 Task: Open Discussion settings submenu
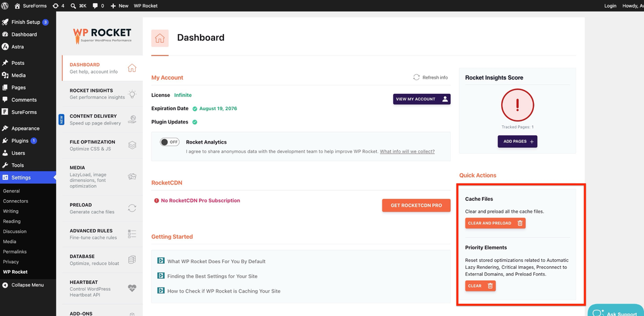pyautogui.click(x=14, y=232)
